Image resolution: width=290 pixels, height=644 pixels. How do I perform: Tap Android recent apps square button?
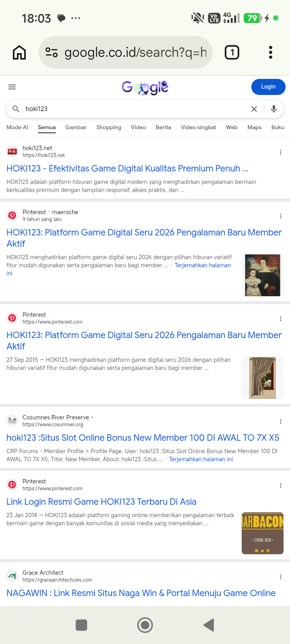pos(81,625)
